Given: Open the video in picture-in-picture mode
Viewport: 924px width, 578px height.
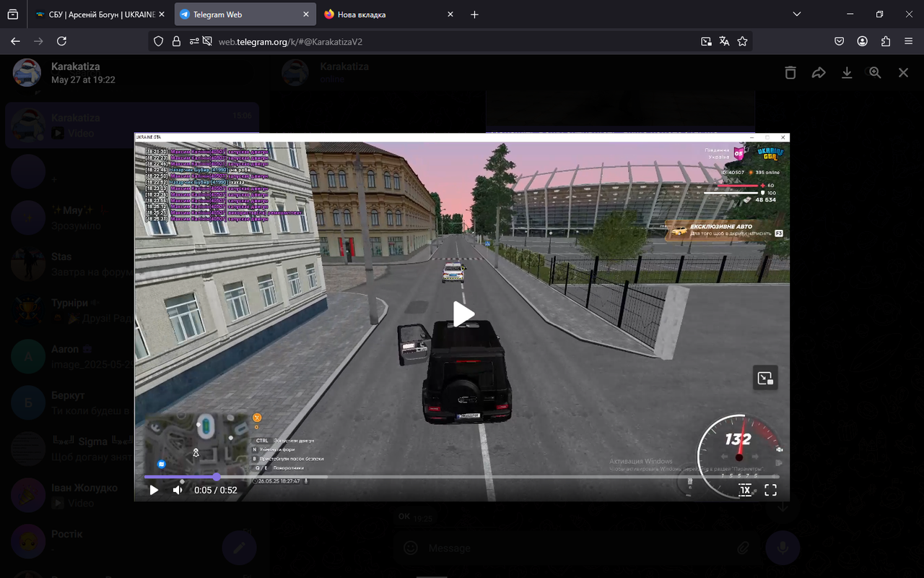Looking at the screenshot, I should (765, 378).
